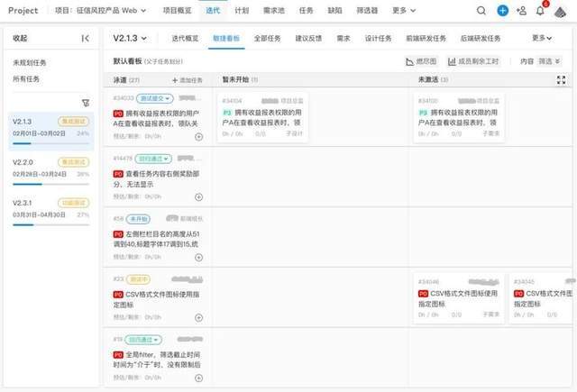577x392 pixels.
Task: Open the notifications bell
Action: [x=540, y=11]
